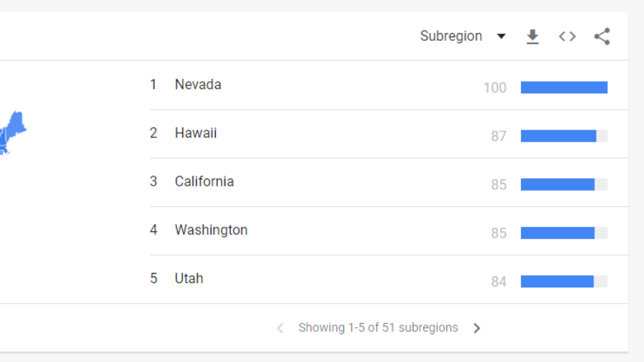Click Nevada's interest bar showing 100
Screen dimensions: 644x362
pyautogui.click(x=563, y=88)
